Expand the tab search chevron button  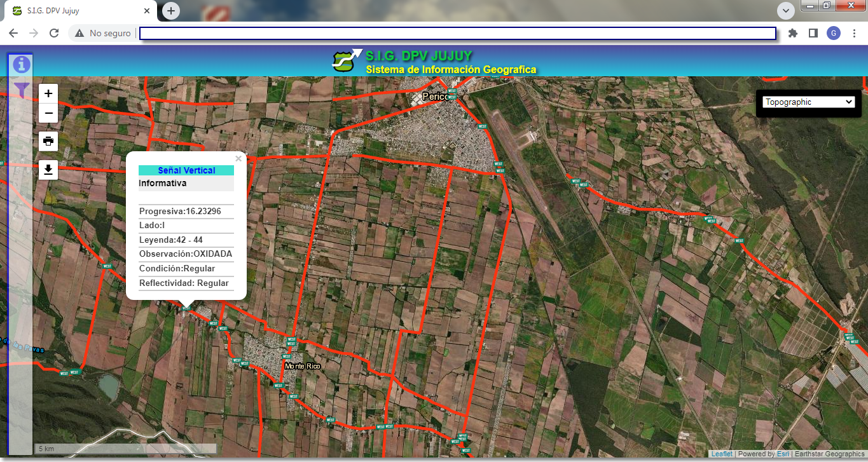pos(786,10)
